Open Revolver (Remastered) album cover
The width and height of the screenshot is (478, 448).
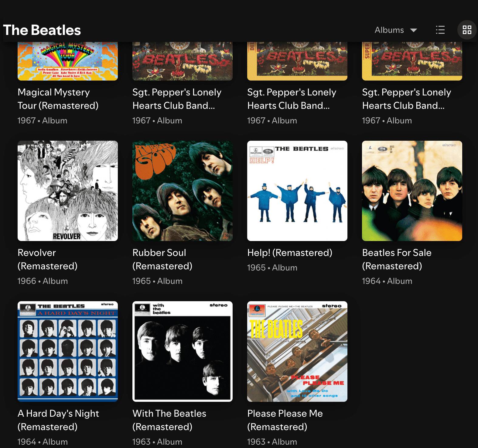click(x=68, y=191)
